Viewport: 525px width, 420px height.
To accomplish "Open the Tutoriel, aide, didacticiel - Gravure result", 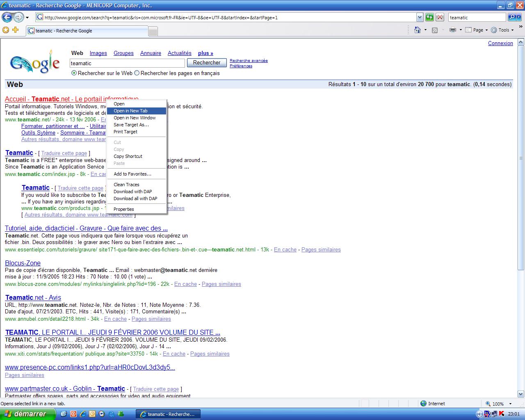I will [86, 228].
